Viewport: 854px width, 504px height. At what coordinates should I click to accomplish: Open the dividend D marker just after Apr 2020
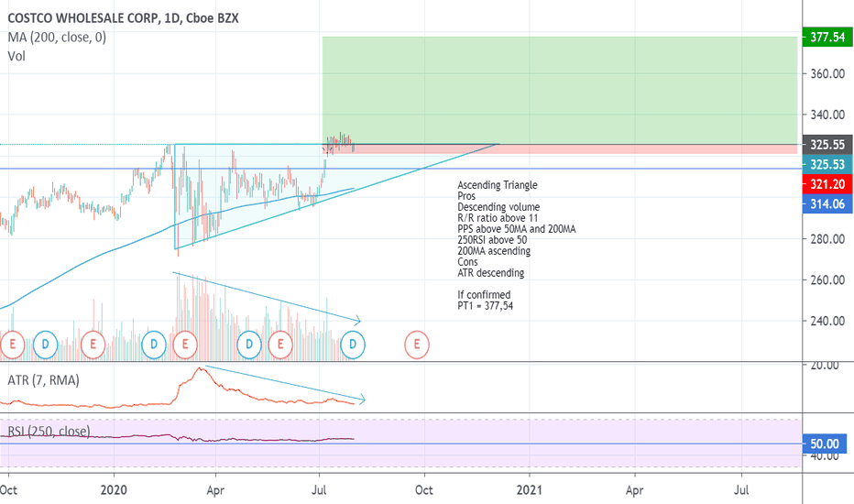(249, 345)
